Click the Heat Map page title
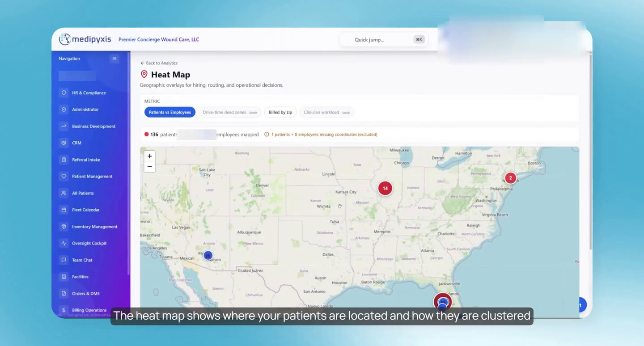 tap(170, 75)
